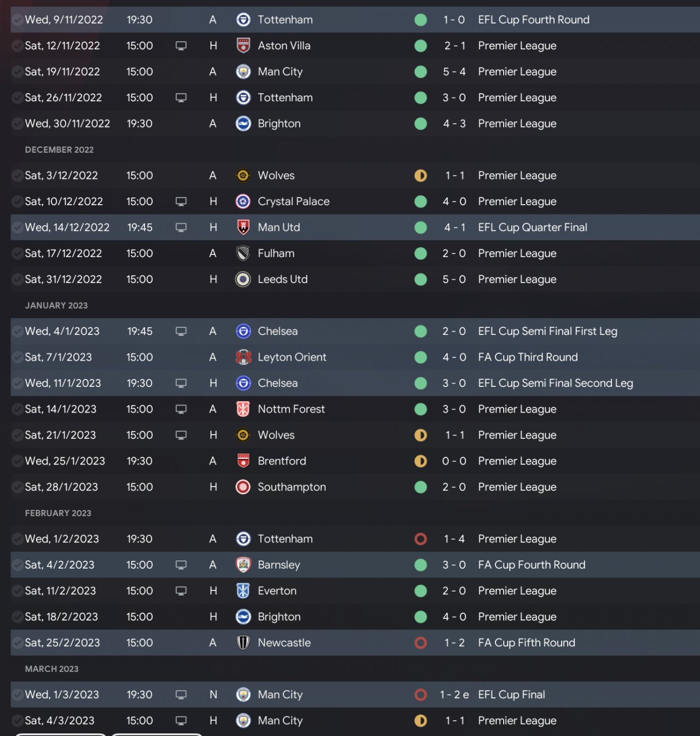Open the Southampton team name link
This screenshot has height=736, width=700.
(x=291, y=487)
